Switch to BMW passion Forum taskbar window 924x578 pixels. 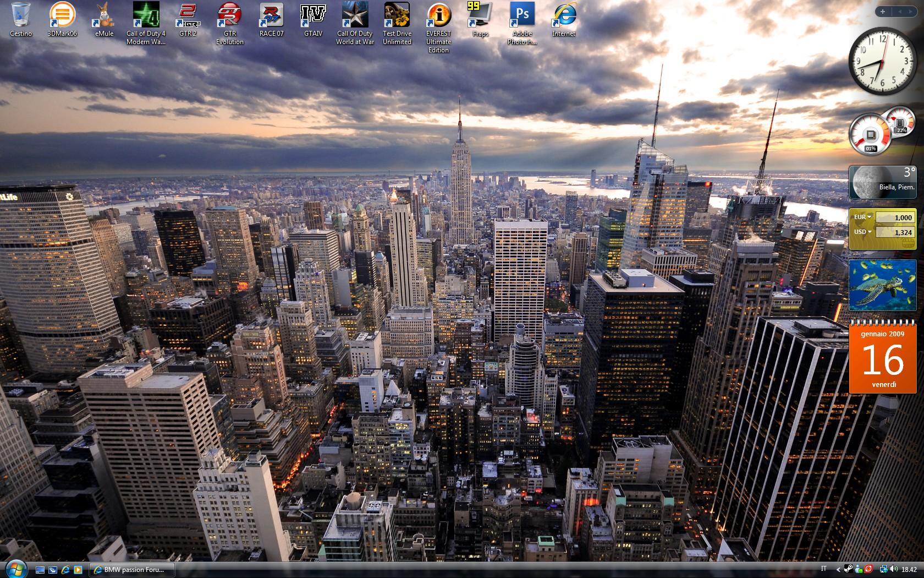132,570
